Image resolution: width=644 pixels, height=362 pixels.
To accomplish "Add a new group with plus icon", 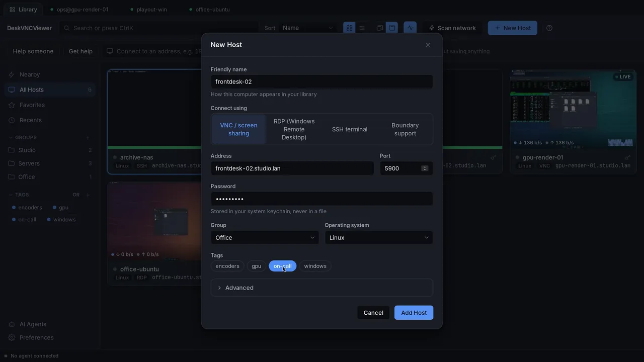I will (x=88, y=137).
